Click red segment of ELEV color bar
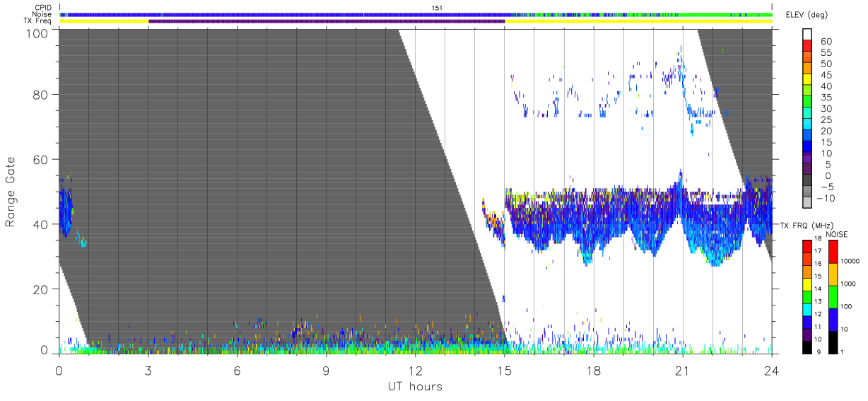 (809, 47)
